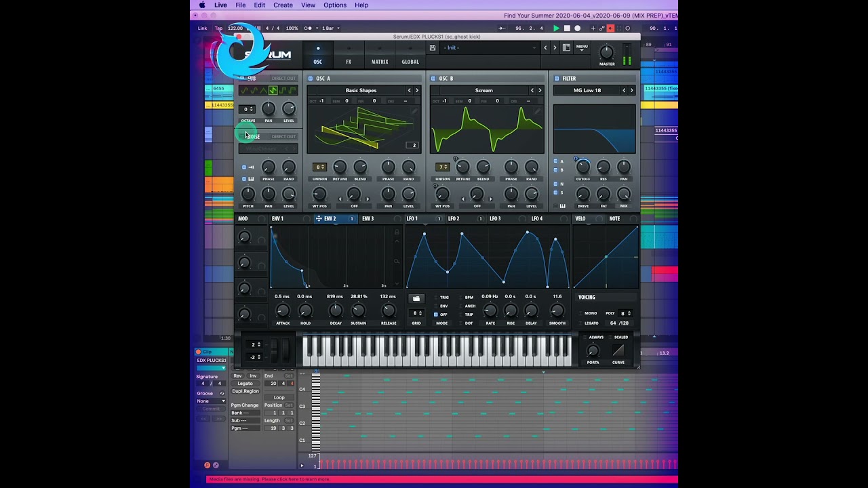Click the noise DIRECT OUT button
The height and width of the screenshot is (488, 868).
tap(283, 137)
